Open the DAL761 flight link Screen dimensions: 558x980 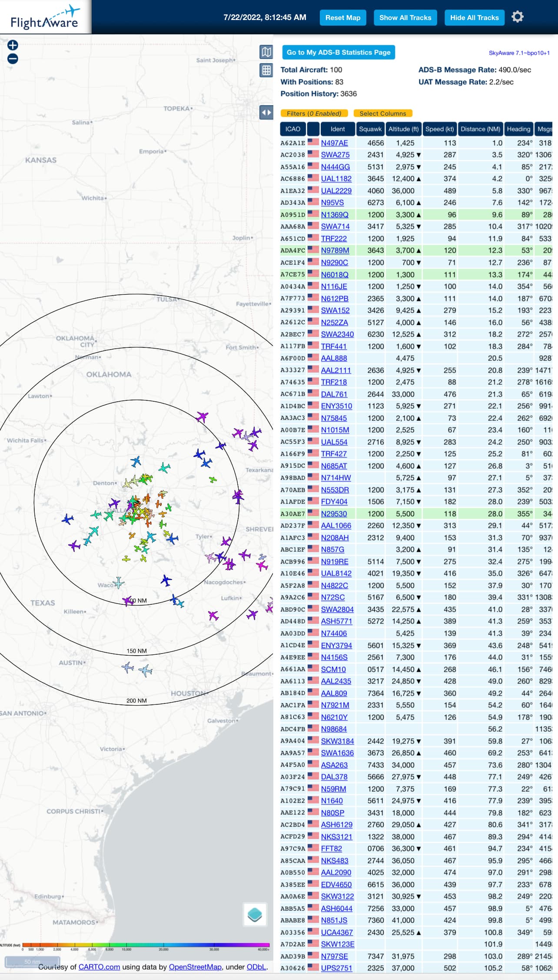click(334, 394)
